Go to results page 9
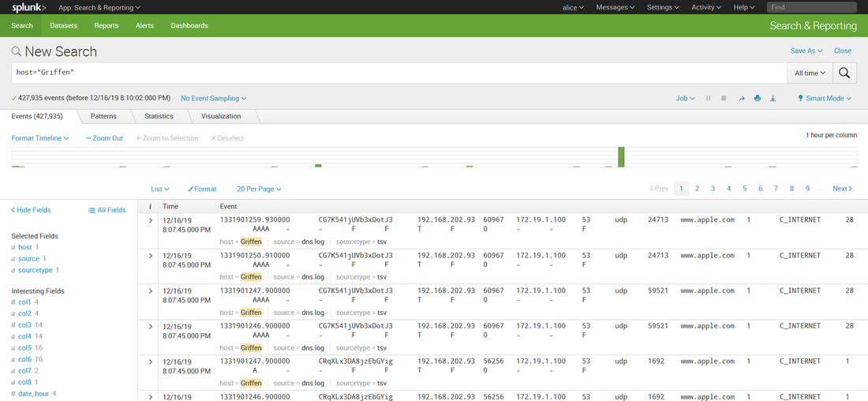868x401 pixels. tap(808, 189)
